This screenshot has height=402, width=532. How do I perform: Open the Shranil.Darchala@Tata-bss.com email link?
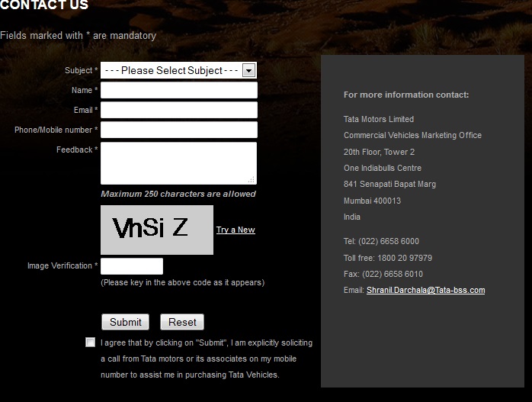(425, 290)
